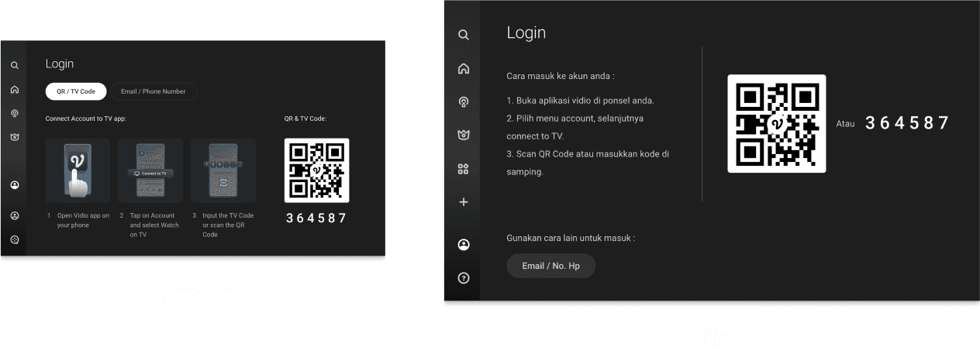Image resolution: width=980 pixels, height=354 pixels.
Task: Select the outlined account icon in English Login sidebar
Action: (x=14, y=215)
